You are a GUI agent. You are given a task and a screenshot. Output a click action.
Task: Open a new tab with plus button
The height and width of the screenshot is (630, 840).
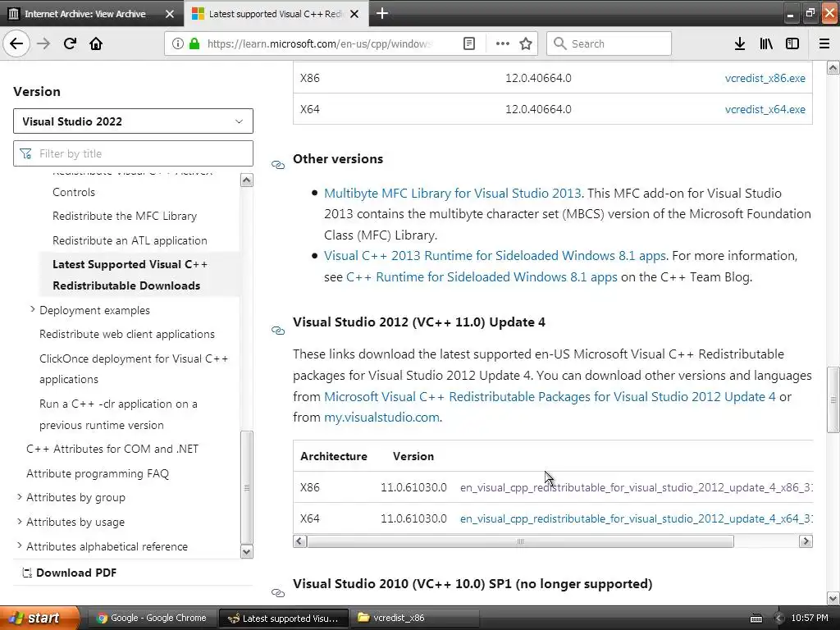(382, 13)
